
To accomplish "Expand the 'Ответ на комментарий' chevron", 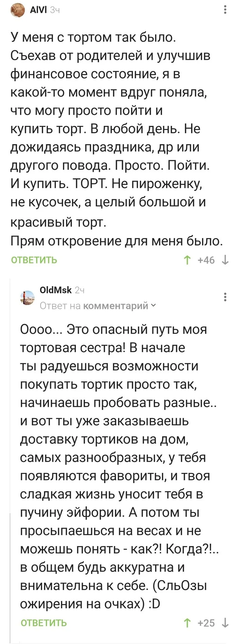I will (153, 306).
